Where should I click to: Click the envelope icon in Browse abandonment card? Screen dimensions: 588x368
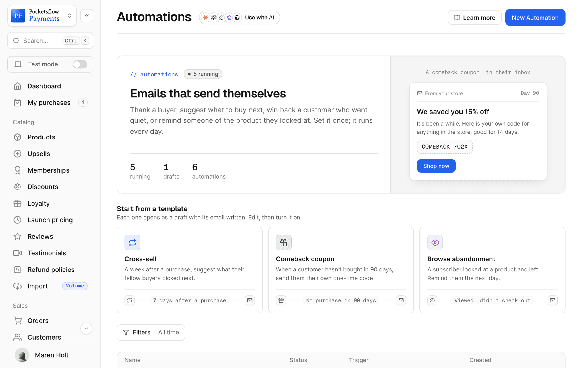tap(552, 300)
